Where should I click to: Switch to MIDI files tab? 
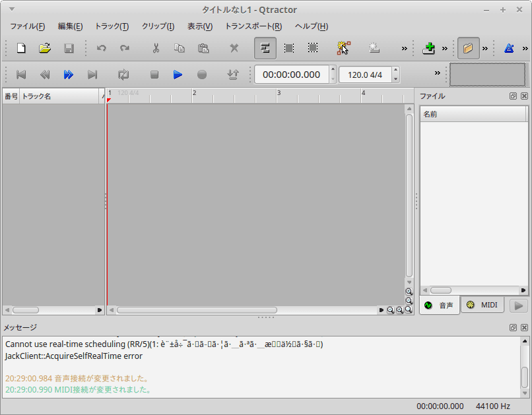pos(482,305)
